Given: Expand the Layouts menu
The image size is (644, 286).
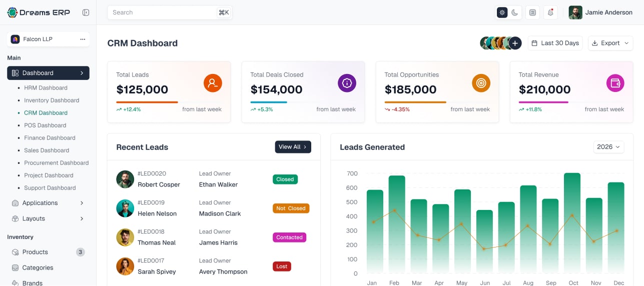Looking at the screenshot, I should click(x=48, y=218).
